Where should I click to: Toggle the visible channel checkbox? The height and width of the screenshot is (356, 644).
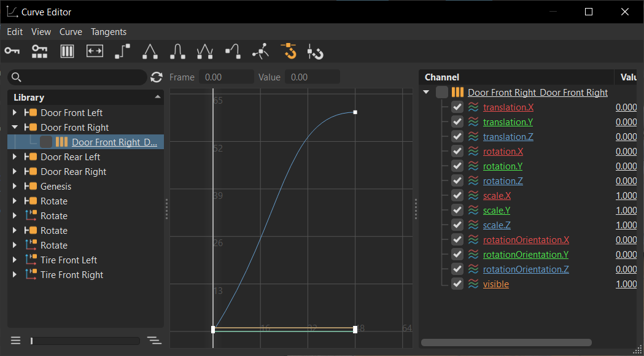tap(457, 284)
